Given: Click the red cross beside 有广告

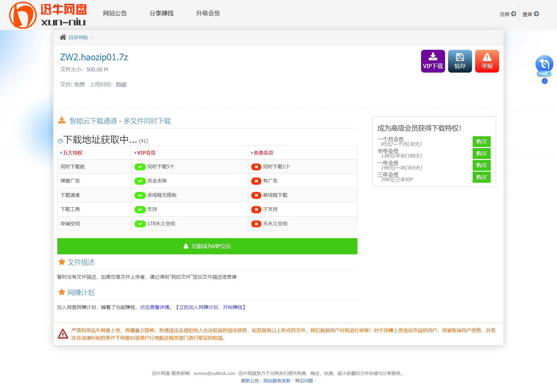Looking at the screenshot, I should point(256,181).
